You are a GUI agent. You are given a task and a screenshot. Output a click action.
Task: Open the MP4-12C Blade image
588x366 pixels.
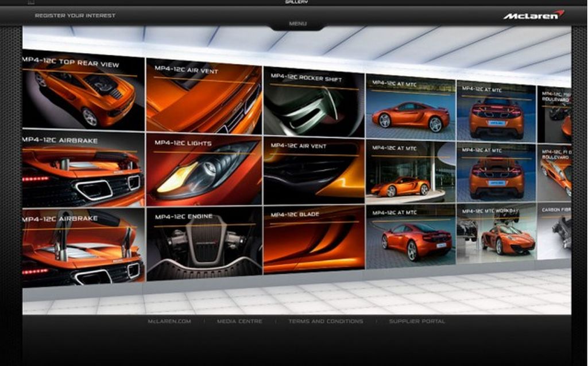[x=314, y=239]
